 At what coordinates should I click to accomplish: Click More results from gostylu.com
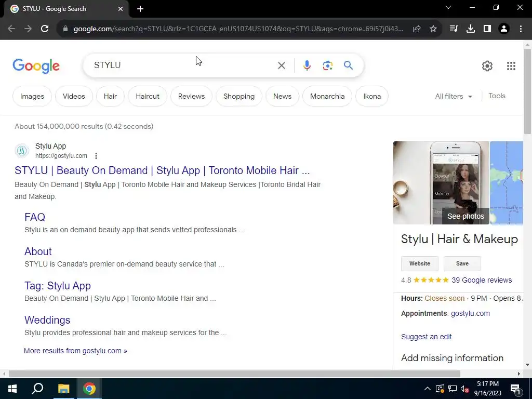pyautogui.click(x=75, y=351)
